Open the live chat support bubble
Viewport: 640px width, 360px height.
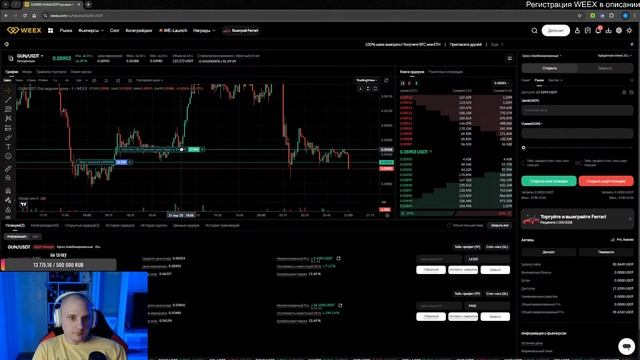tap(626, 346)
